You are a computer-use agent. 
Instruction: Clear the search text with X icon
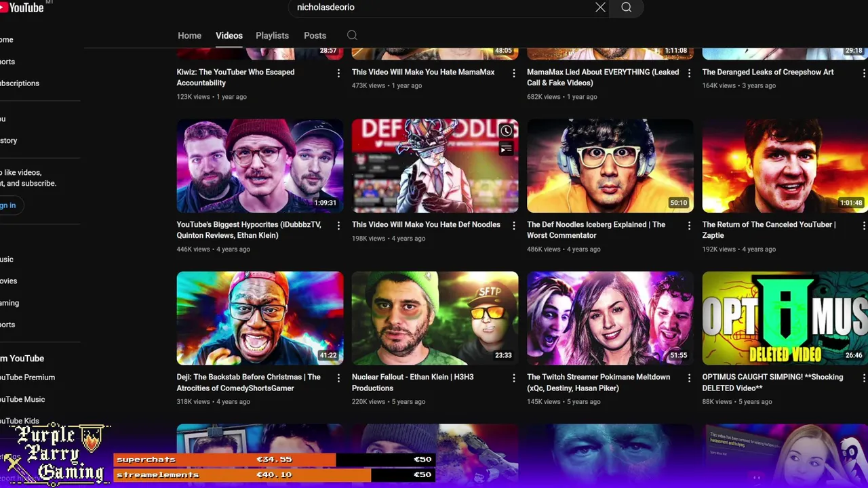pyautogui.click(x=600, y=7)
